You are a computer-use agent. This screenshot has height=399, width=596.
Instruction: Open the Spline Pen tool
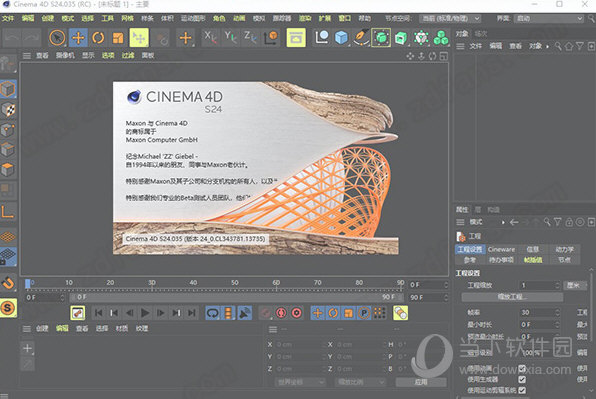(x=361, y=38)
